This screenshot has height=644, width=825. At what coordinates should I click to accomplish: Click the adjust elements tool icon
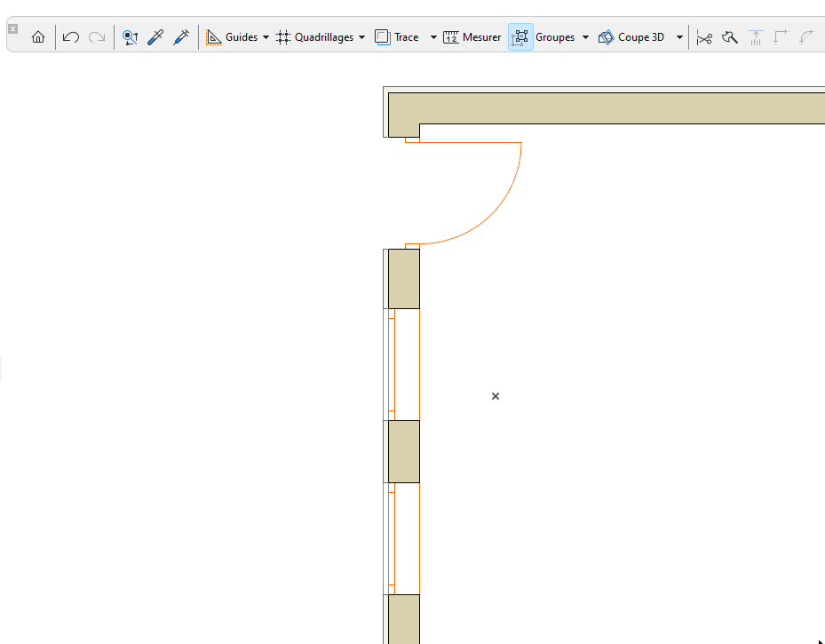730,37
